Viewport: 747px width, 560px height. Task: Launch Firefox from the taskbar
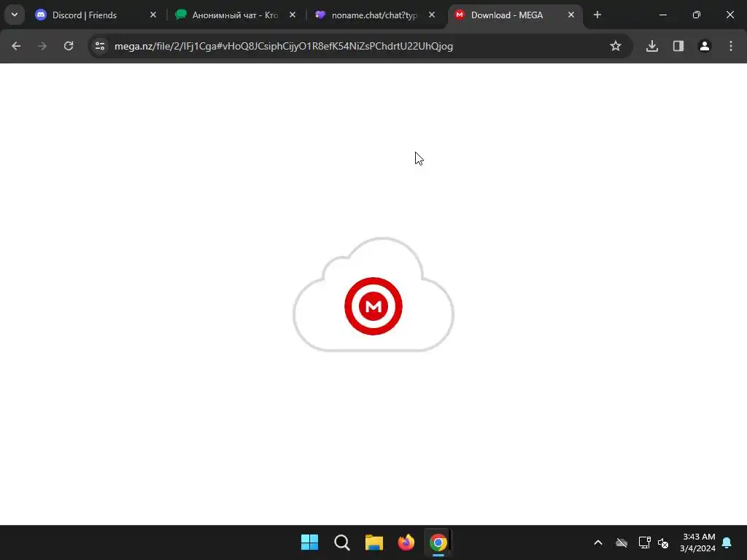[x=406, y=542]
